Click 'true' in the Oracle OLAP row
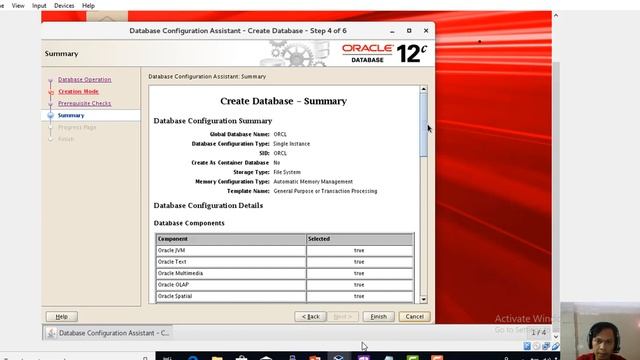 359,285
